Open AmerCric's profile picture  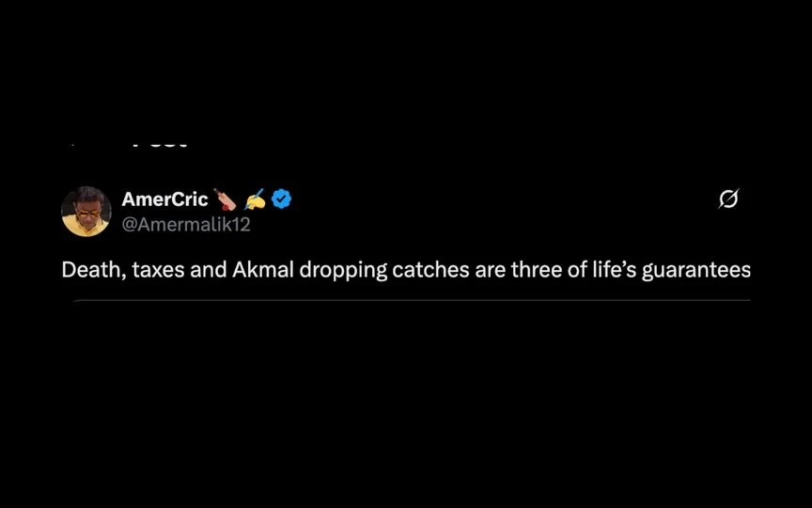(x=86, y=212)
